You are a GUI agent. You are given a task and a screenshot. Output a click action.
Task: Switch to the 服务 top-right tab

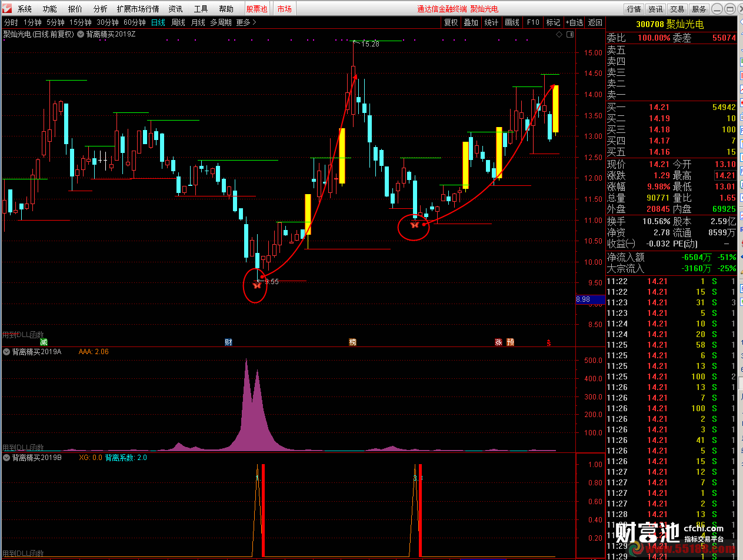pos(699,9)
